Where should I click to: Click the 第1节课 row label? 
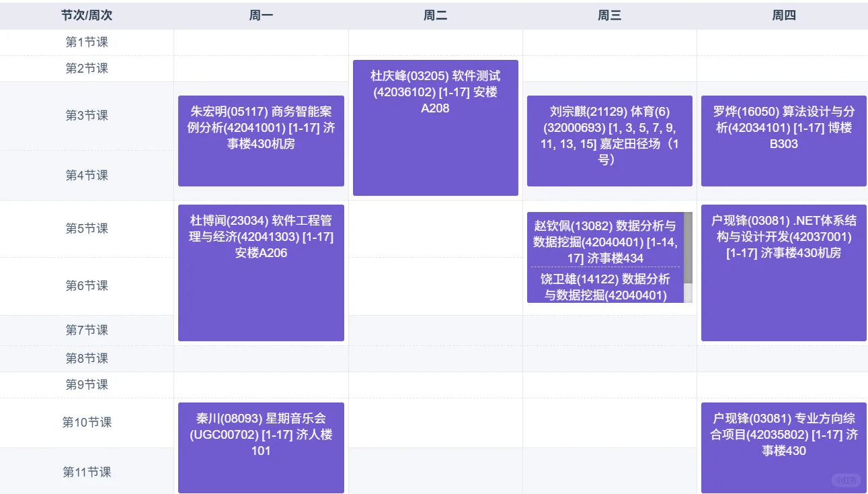[87, 42]
